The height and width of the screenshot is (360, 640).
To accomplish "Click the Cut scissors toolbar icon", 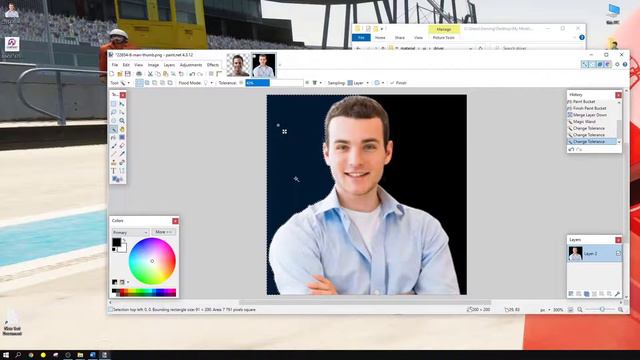I will coord(150,74).
